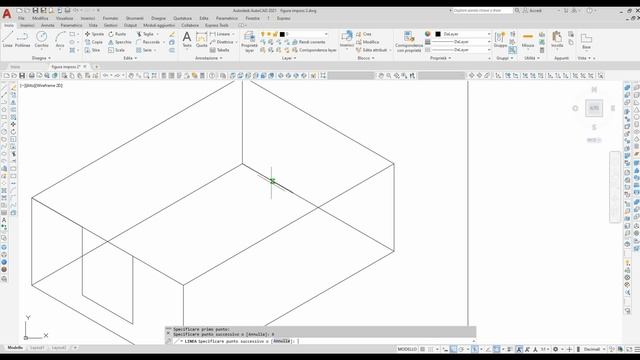Open the File menu
640x360 pixels.
pos(21,18)
